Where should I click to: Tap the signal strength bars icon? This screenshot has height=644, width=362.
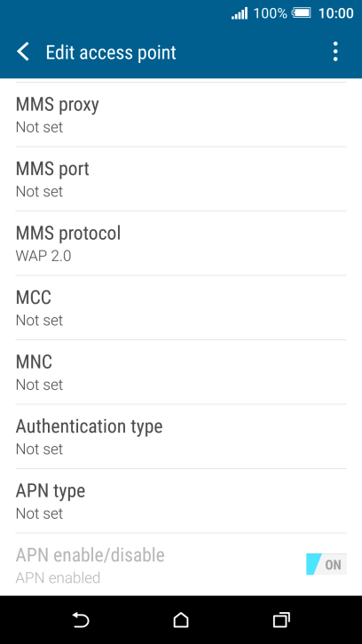(x=240, y=13)
